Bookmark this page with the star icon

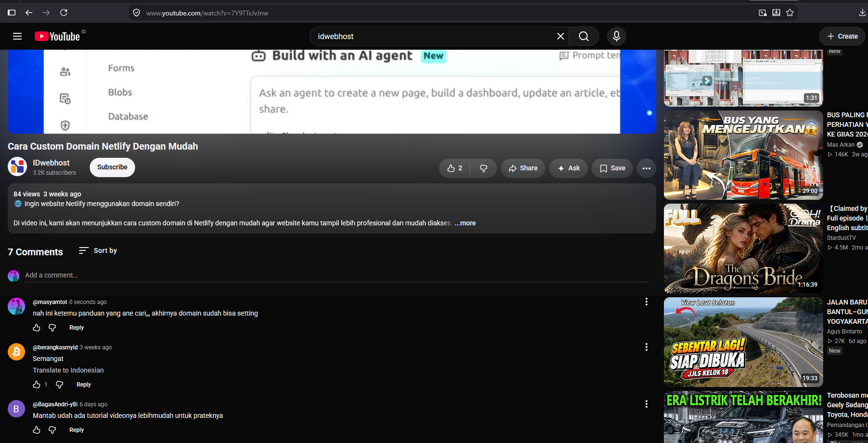click(790, 13)
